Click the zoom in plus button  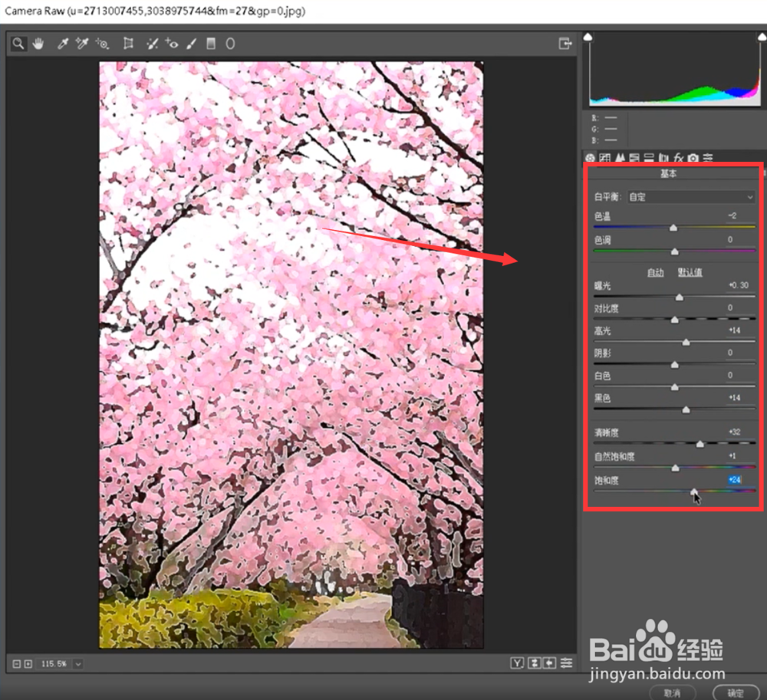click(28, 664)
